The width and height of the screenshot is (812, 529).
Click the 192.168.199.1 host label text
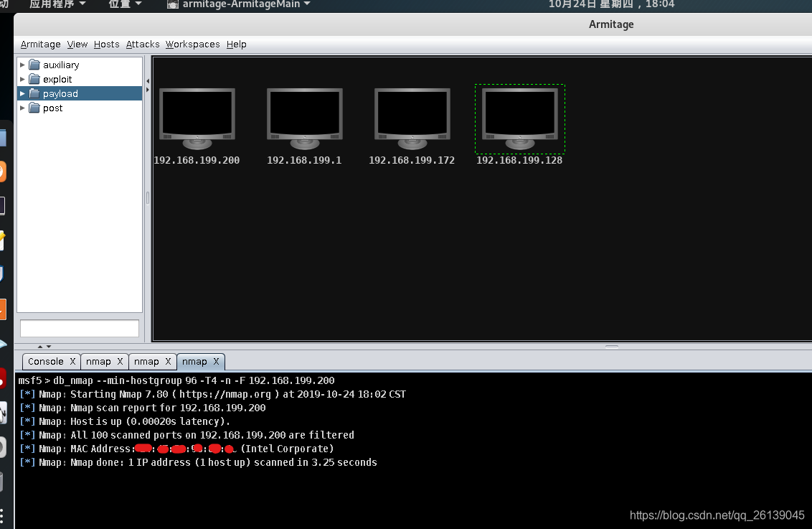pyautogui.click(x=304, y=160)
